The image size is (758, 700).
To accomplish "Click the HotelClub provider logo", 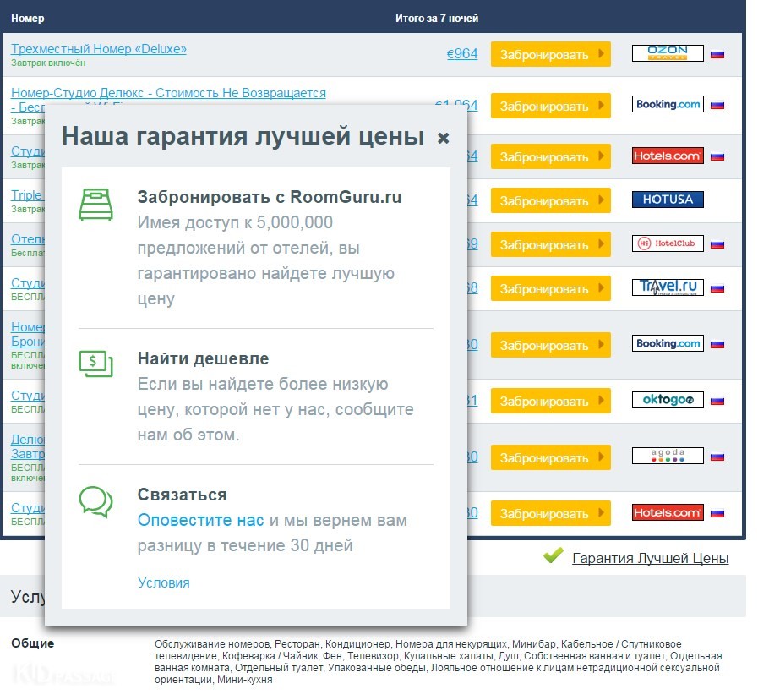I will pos(668,243).
